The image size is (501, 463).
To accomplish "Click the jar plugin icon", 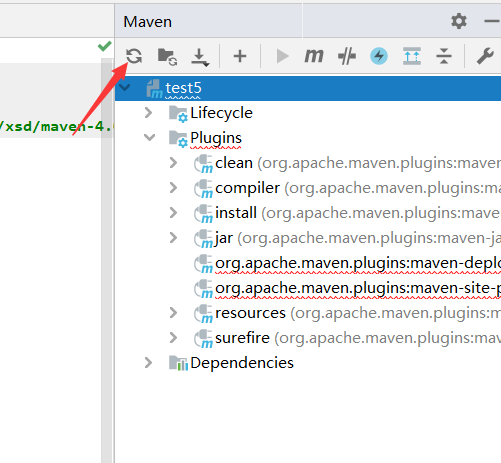I will click(203, 239).
